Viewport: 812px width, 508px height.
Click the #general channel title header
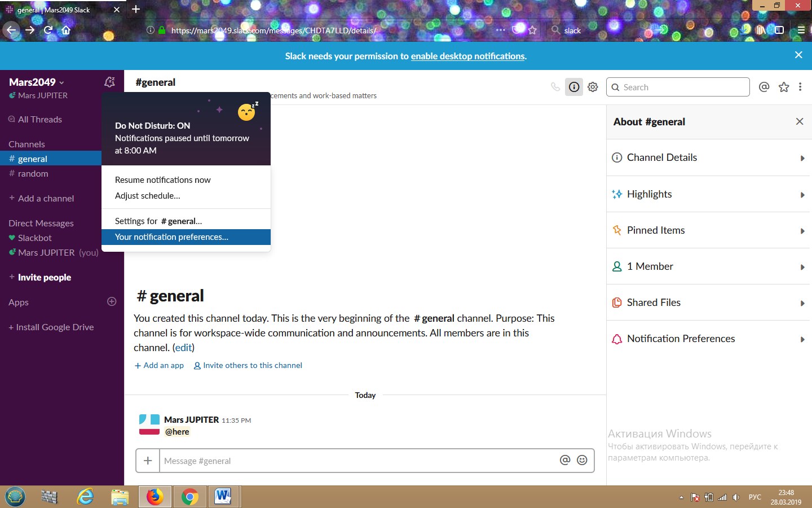click(x=156, y=82)
